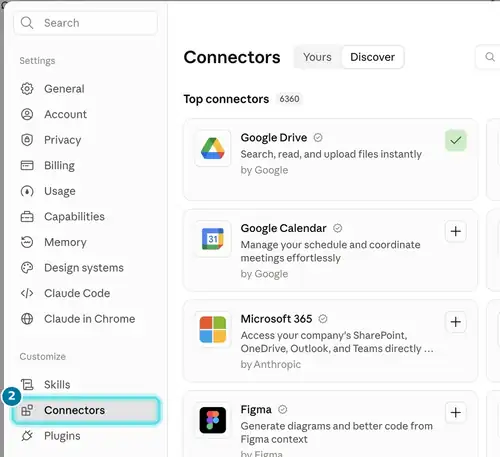This screenshot has height=457, width=500.
Task: Open the Figma connector title
Action: [256, 409]
